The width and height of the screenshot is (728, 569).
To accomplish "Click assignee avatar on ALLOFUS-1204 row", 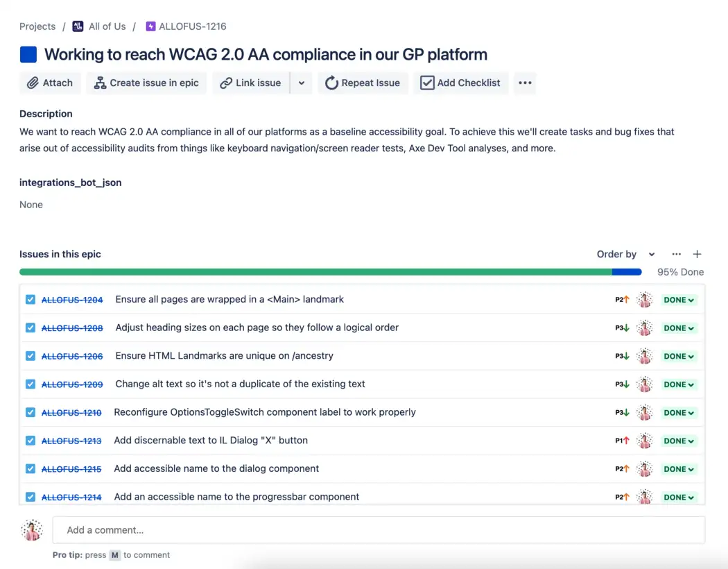I will pyautogui.click(x=644, y=300).
